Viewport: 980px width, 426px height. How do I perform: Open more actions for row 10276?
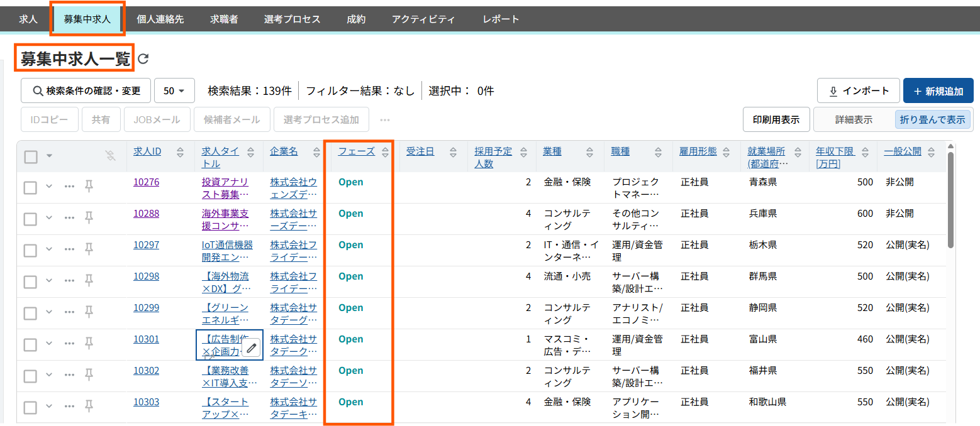pyautogui.click(x=69, y=186)
